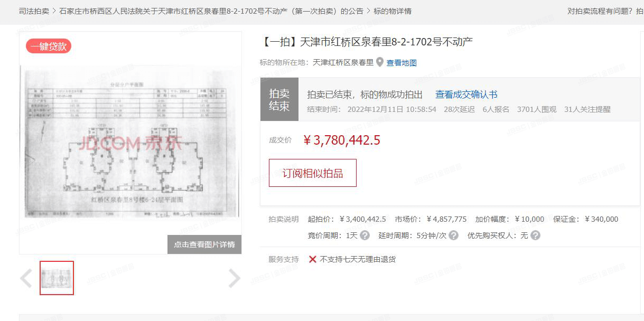Click the 订阅相似拍品 button

pos(312,173)
